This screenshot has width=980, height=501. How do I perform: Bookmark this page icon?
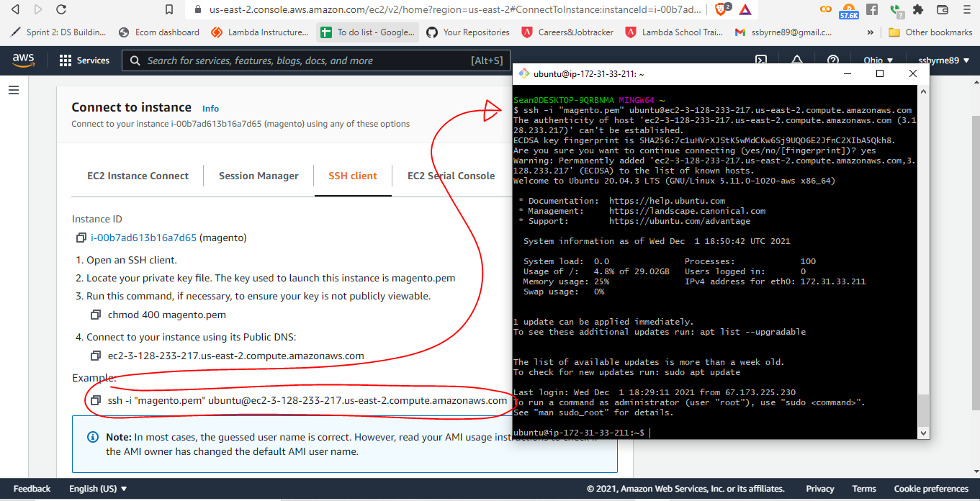click(x=169, y=9)
